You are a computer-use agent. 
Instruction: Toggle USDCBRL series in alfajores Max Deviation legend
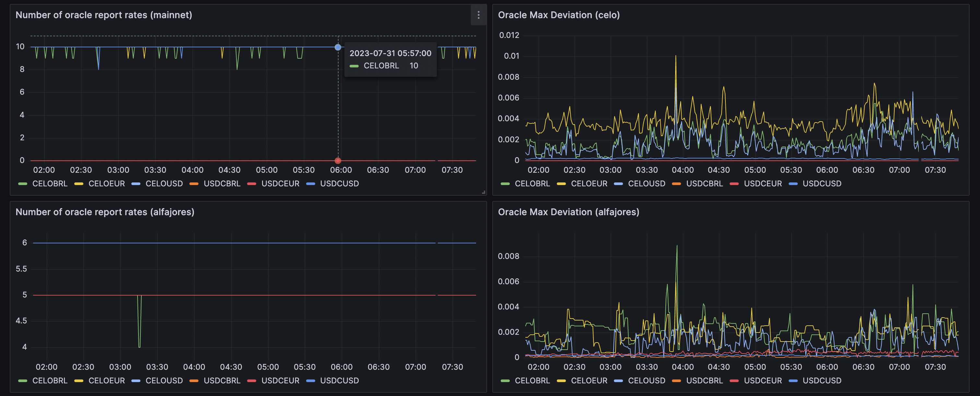[704, 380]
